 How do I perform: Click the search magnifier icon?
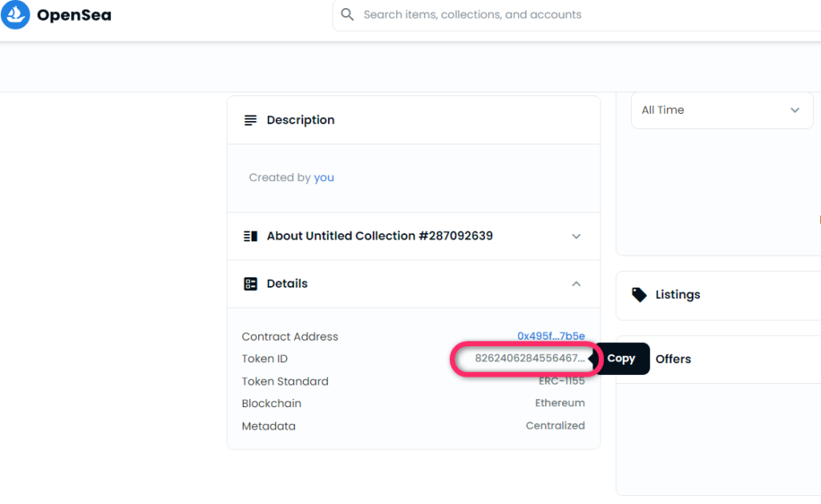click(x=347, y=14)
